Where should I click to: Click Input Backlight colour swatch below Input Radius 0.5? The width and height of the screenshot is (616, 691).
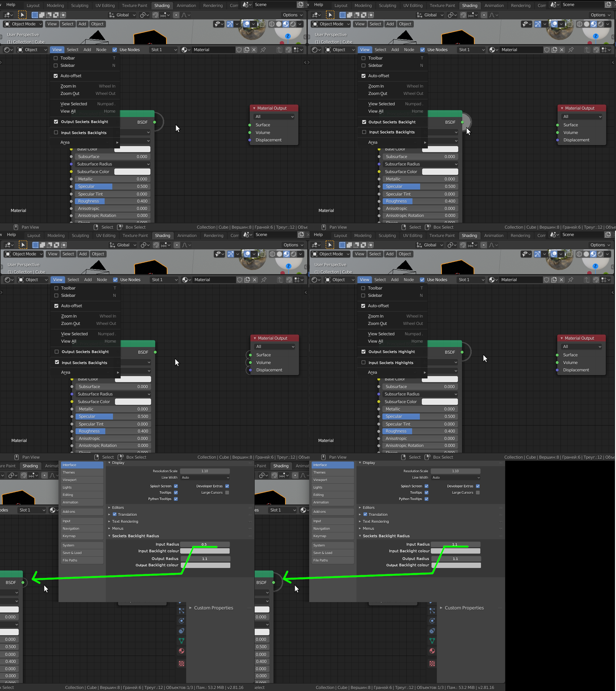[x=205, y=551]
